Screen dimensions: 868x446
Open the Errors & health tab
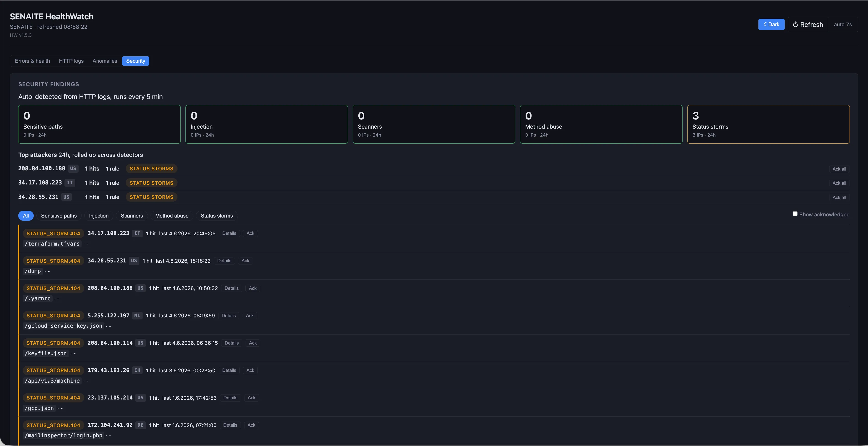pyautogui.click(x=32, y=61)
